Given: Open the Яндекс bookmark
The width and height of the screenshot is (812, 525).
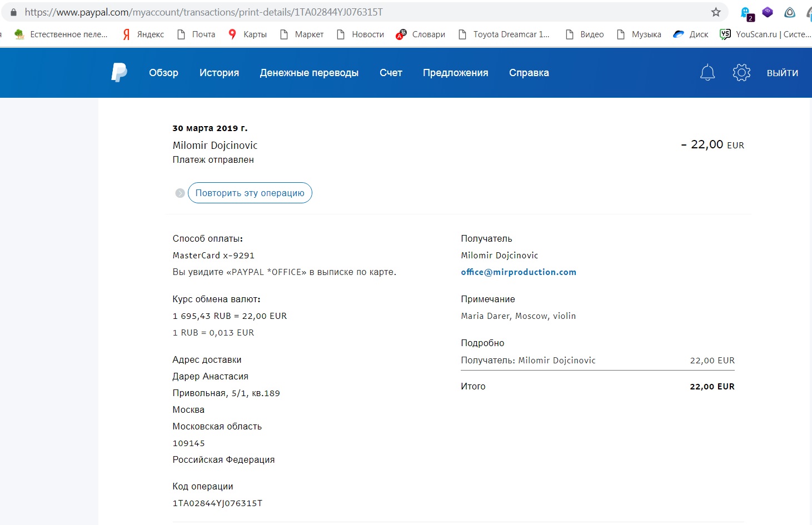Looking at the screenshot, I should pos(143,34).
